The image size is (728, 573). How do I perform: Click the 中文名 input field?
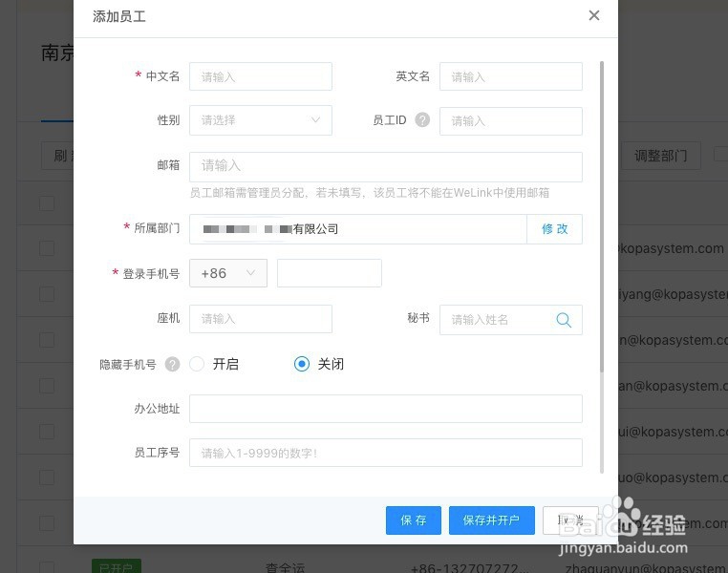(x=261, y=76)
